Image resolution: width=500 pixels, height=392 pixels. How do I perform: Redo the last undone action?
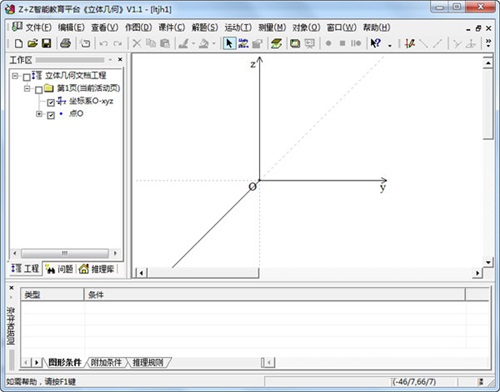[117, 43]
